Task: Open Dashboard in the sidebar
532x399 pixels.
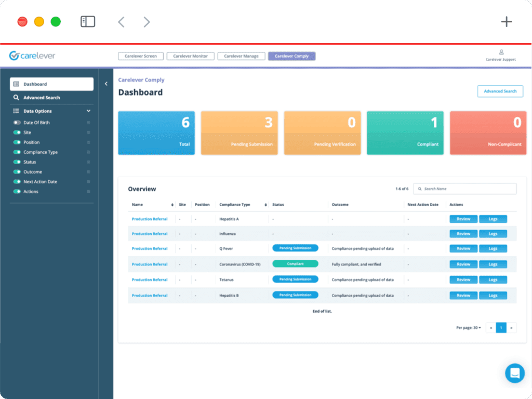Action: pyautogui.click(x=51, y=84)
